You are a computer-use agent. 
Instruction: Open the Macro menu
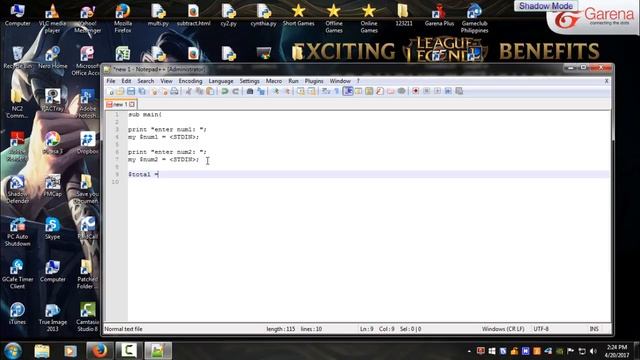(x=274, y=81)
